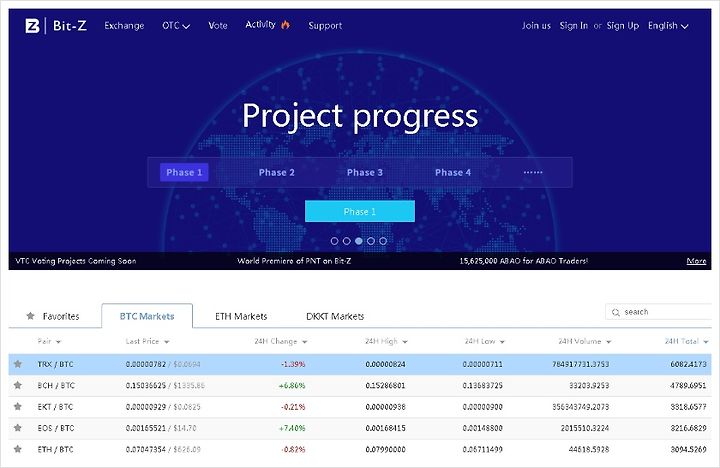Image resolution: width=720 pixels, height=468 pixels.
Task: Select the third carousel dot
Action: click(x=359, y=241)
